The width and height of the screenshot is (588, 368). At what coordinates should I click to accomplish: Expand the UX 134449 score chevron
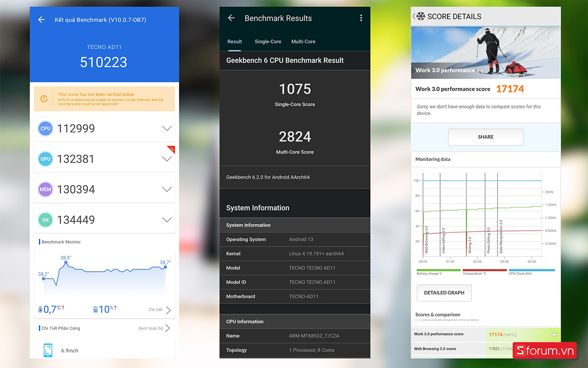pos(167,220)
